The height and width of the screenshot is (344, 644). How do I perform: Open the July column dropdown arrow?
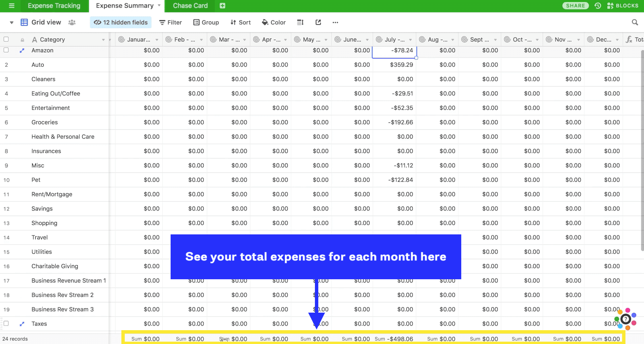(x=410, y=40)
